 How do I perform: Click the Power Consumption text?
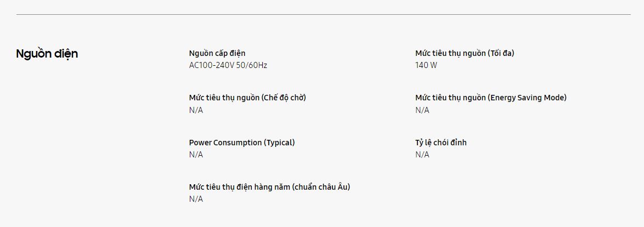[x=225, y=143]
